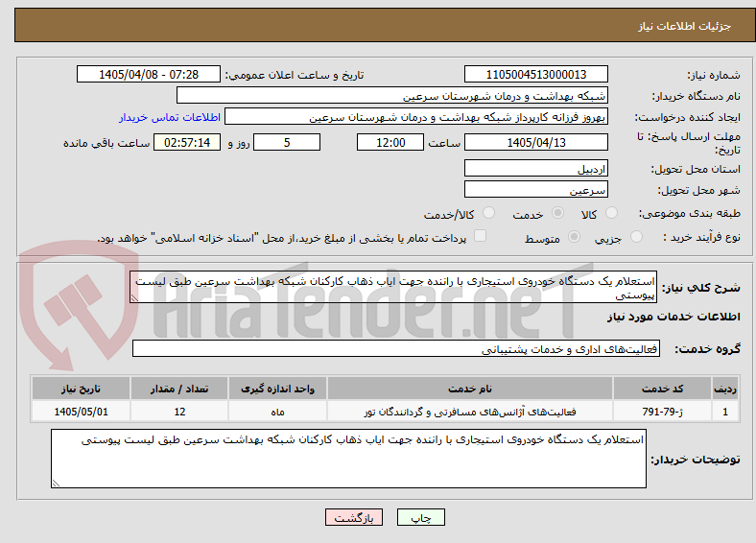Image resolution: width=756 pixels, height=543 pixels.
Task: Click the نام خدمت column header
Action: click(470, 389)
